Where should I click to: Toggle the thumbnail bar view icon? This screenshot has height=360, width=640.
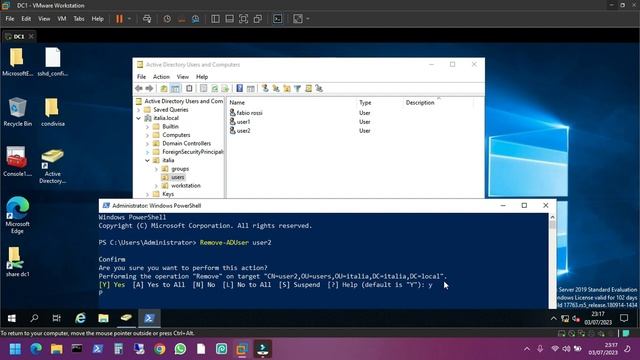(x=229, y=19)
